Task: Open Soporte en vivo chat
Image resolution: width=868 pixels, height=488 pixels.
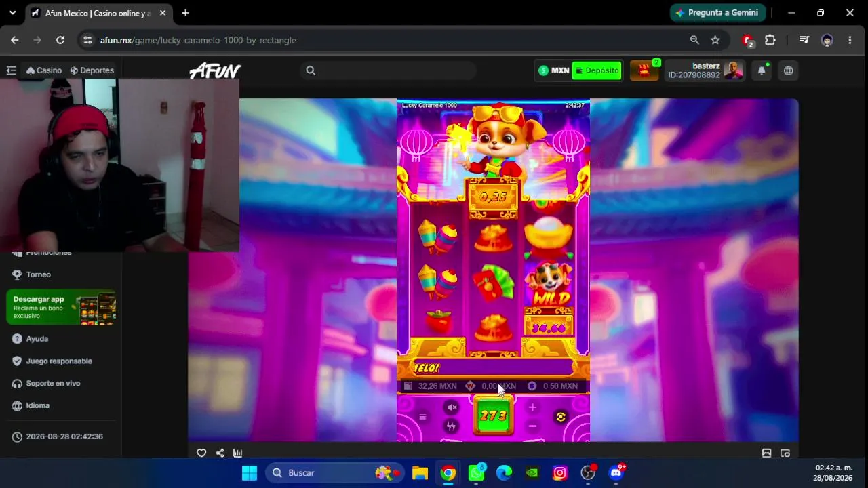Action: coord(46,384)
